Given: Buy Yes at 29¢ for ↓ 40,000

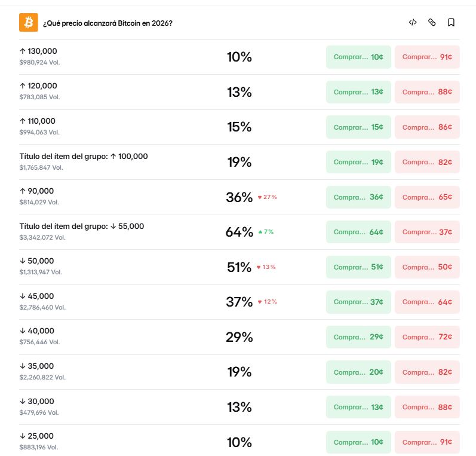Looking at the screenshot, I should click(x=358, y=337).
